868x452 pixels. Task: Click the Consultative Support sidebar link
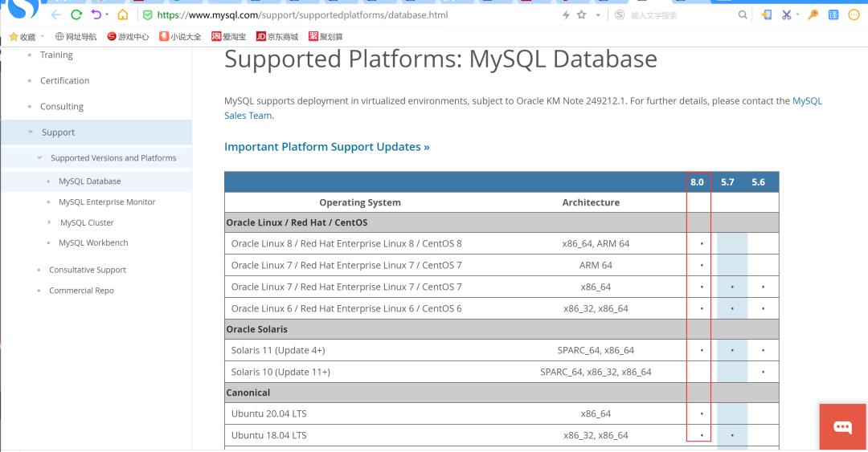[88, 270]
